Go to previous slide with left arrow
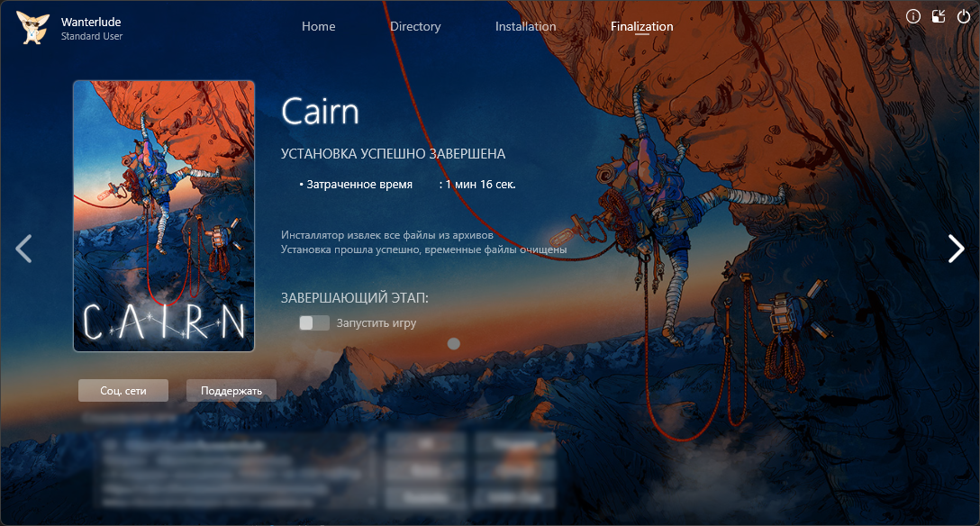980x526 pixels. (x=24, y=249)
